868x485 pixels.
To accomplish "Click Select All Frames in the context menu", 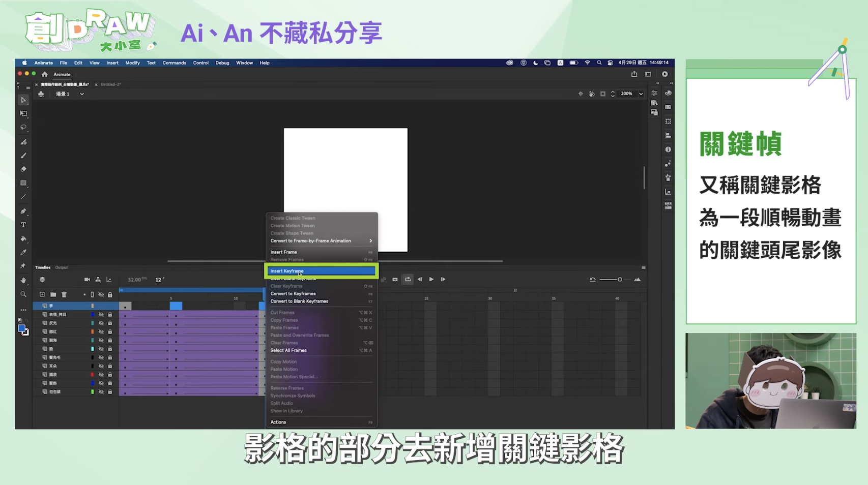I will click(288, 350).
